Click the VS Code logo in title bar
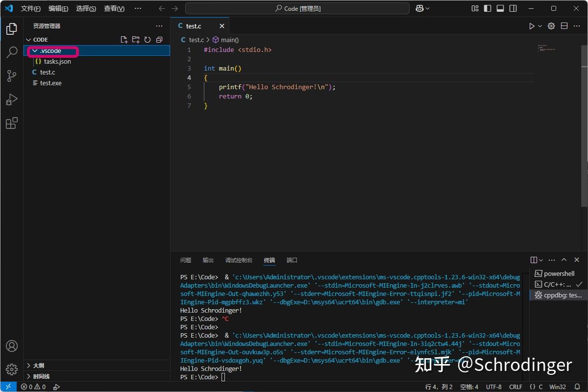The image size is (588, 392). click(8, 8)
